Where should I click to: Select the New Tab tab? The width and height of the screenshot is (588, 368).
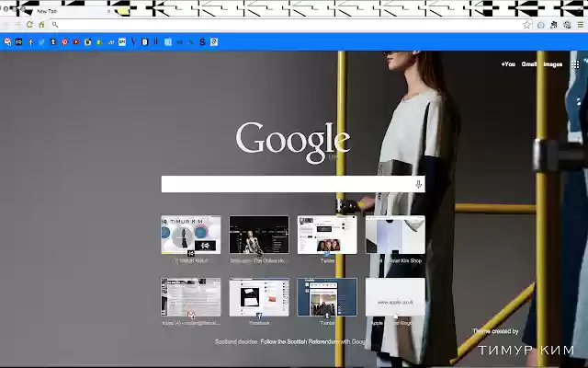coord(70,12)
